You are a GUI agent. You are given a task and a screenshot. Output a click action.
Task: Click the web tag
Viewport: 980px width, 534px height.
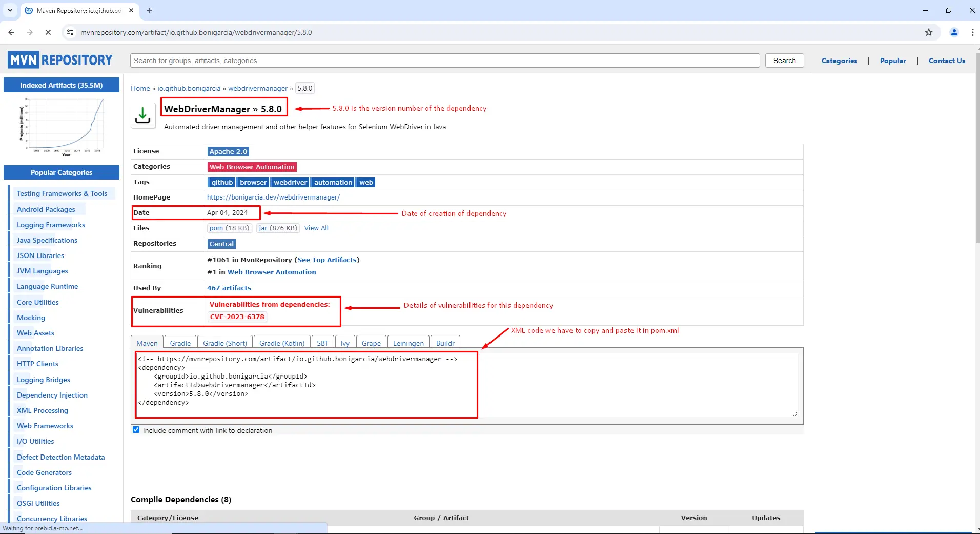(x=366, y=182)
